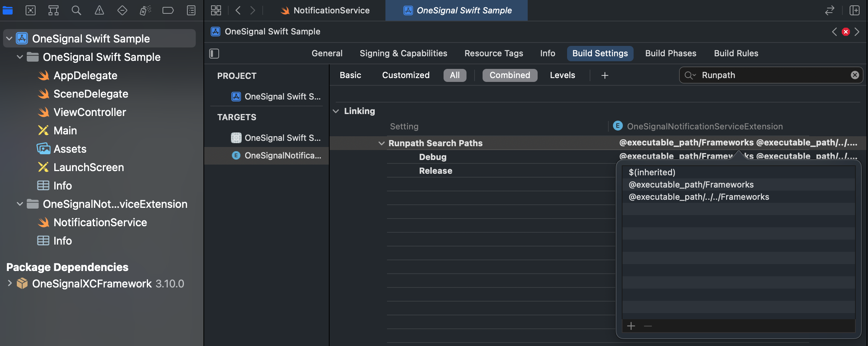Select the @executable_path/Frameworks popover entry
Viewport: 868px width, 346px height.
pyautogui.click(x=738, y=184)
